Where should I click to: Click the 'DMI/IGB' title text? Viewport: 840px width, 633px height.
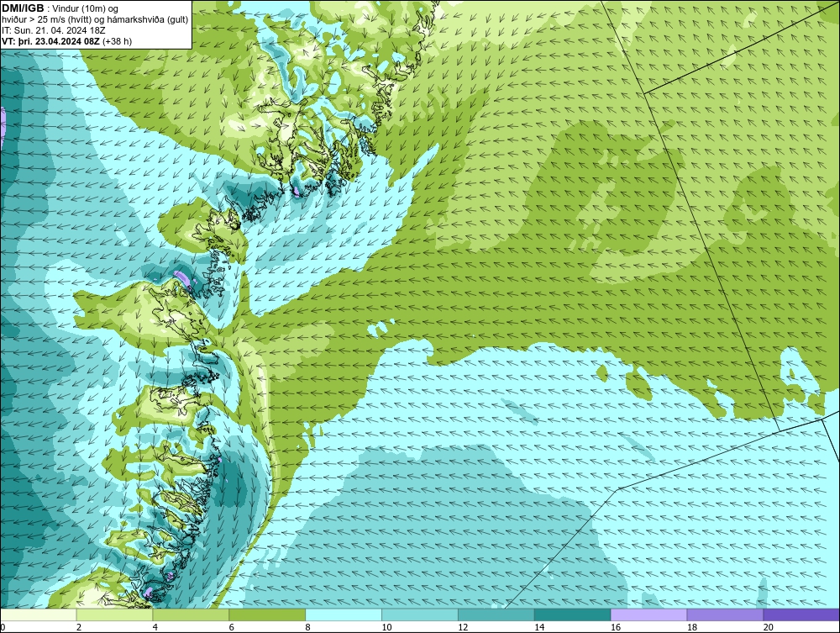(23, 8)
